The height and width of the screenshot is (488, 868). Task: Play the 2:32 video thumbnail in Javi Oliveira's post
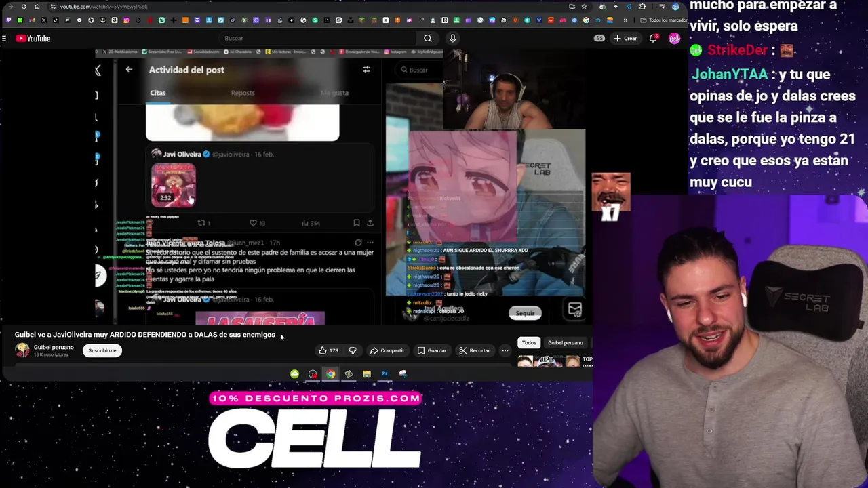(174, 184)
